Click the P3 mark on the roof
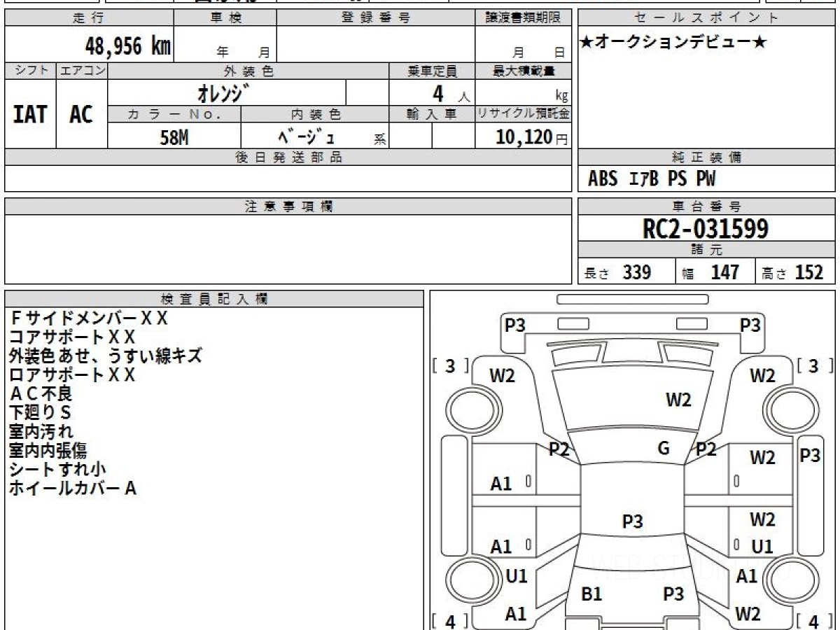Screen dimensions: 840x630 (633, 521)
